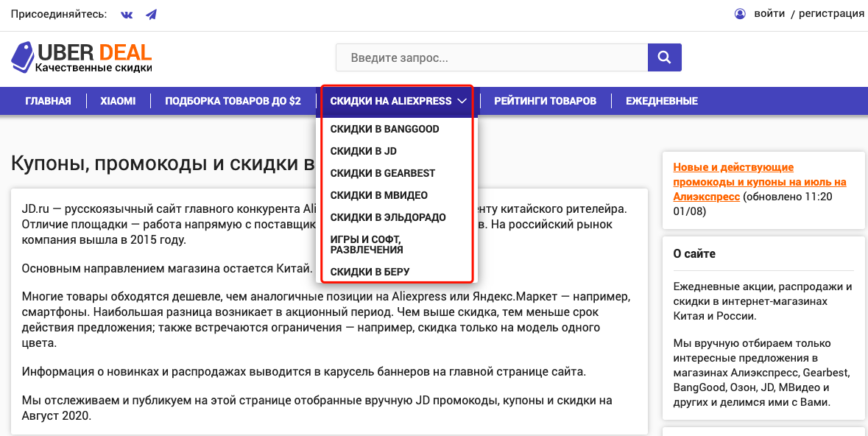Go to the Главная menu item

click(x=48, y=101)
